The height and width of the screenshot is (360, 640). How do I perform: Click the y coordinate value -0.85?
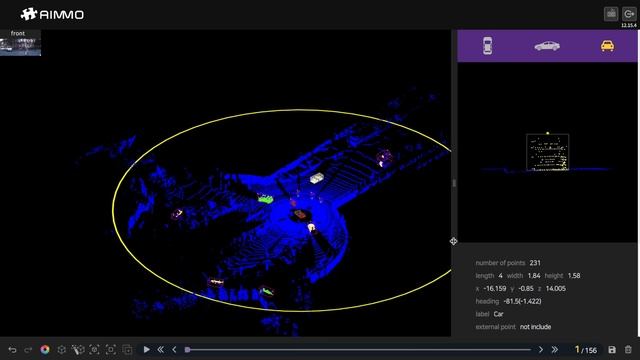pos(526,289)
